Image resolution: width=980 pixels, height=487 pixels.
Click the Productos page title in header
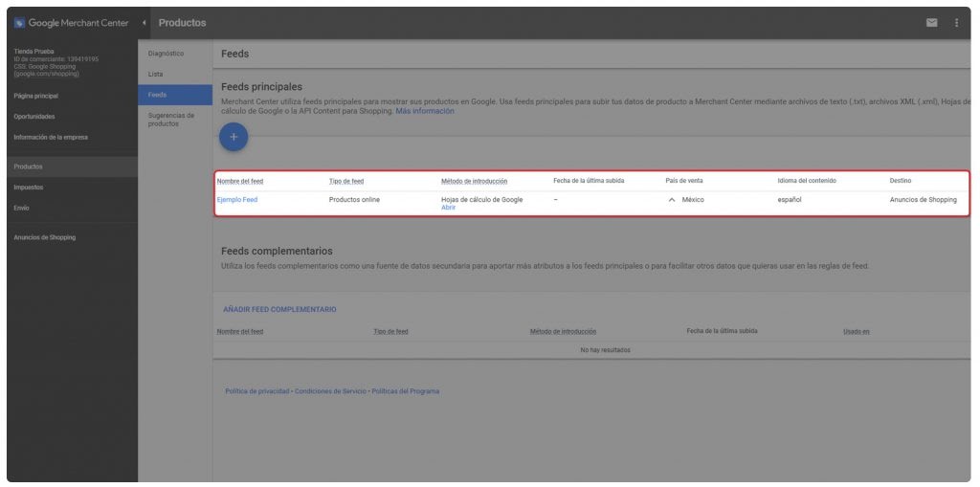click(x=182, y=23)
